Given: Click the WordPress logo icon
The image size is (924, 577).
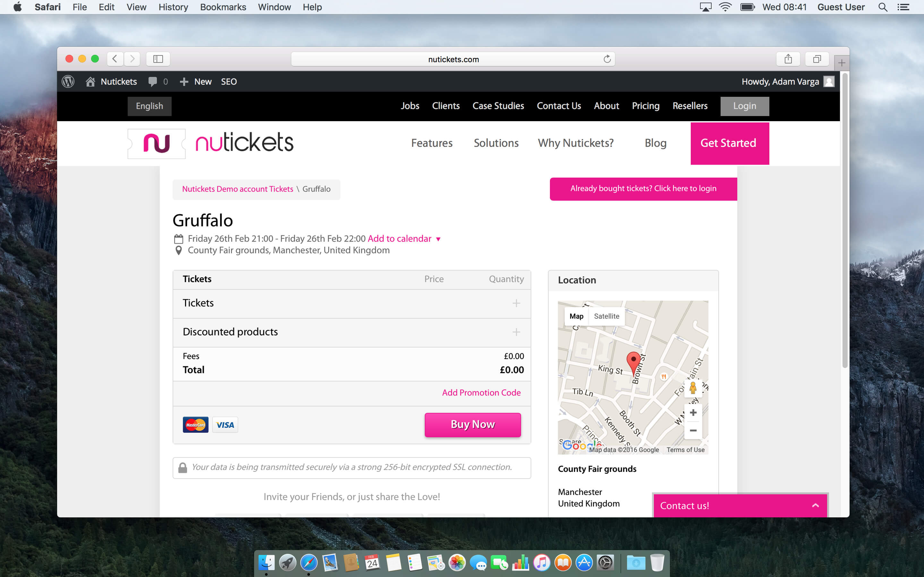Looking at the screenshot, I should 68,81.
